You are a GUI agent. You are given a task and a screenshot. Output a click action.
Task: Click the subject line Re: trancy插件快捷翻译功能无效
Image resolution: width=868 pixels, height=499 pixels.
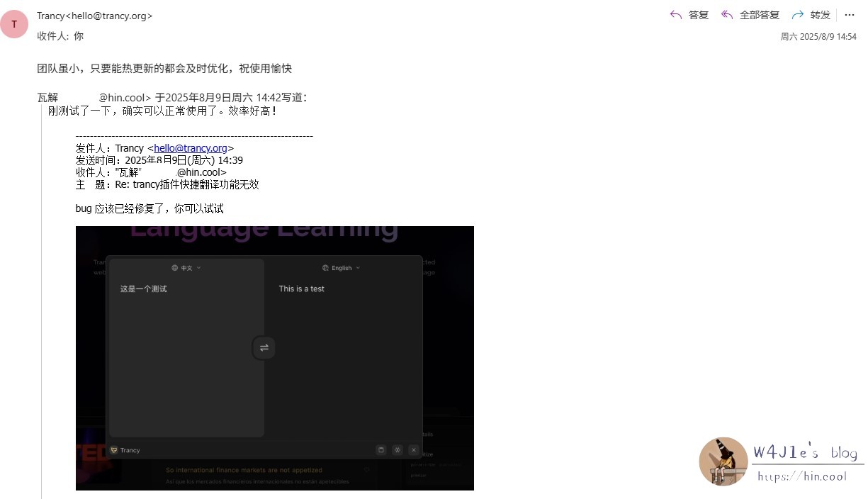pyautogui.click(x=167, y=184)
